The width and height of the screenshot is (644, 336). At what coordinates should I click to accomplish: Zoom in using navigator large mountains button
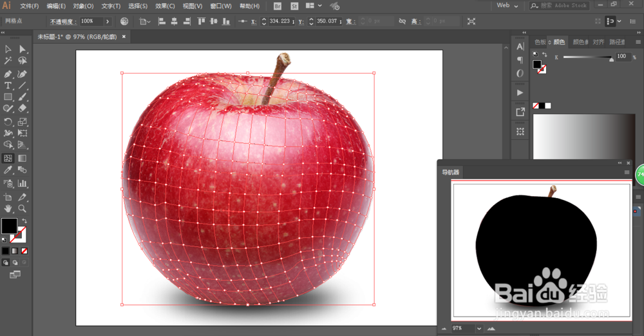coord(491,329)
